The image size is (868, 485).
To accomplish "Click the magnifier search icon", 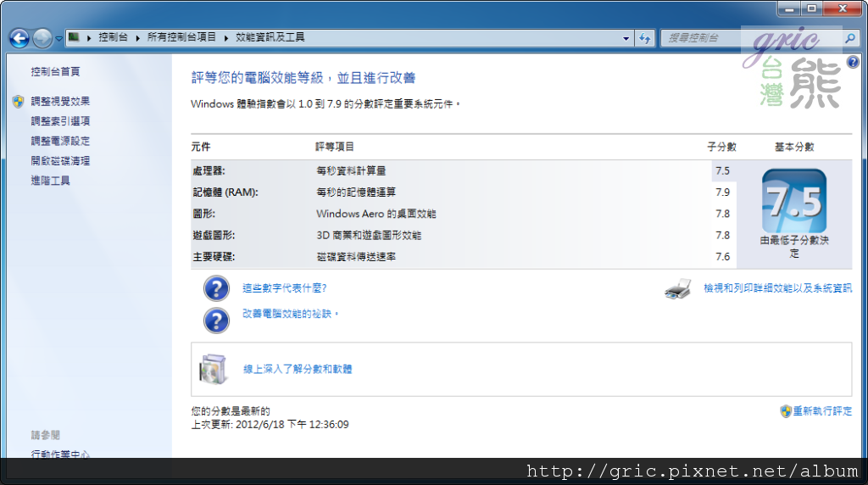I will [850, 38].
